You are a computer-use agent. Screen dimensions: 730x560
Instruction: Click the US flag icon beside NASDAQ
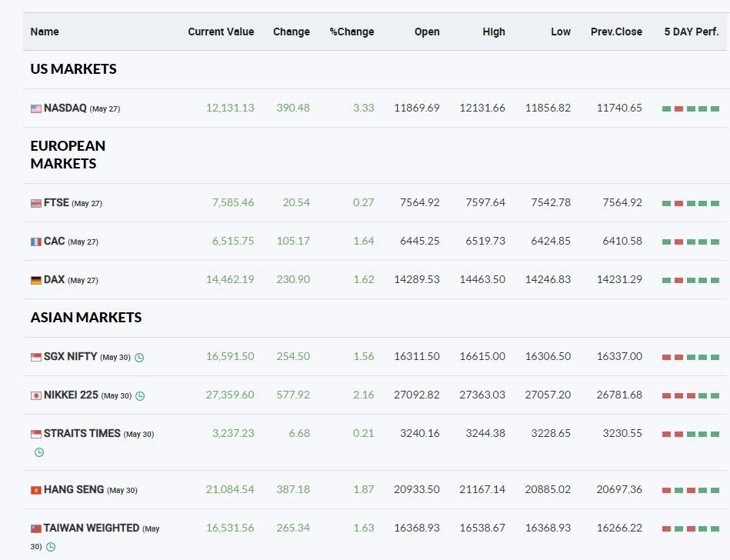(36, 108)
